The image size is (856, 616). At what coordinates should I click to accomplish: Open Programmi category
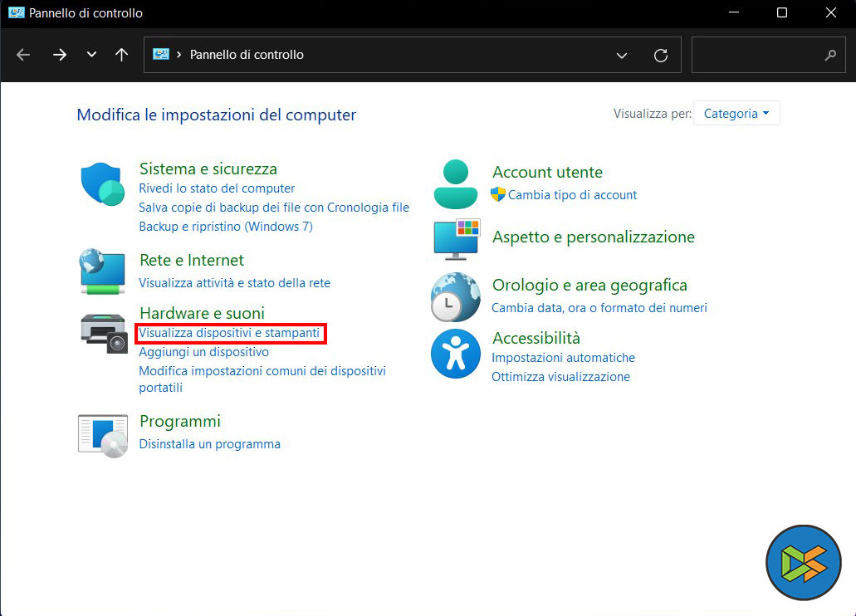[180, 421]
